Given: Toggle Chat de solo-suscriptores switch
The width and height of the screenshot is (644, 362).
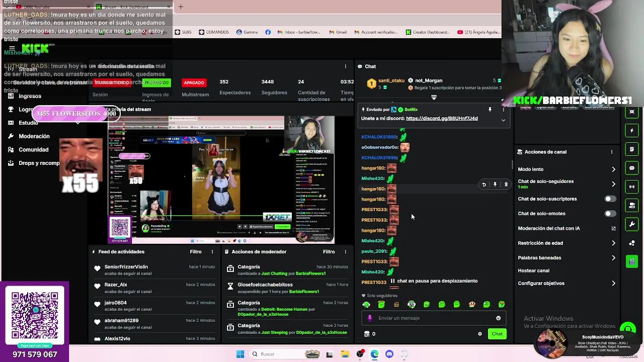Looking at the screenshot, I should point(610,199).
